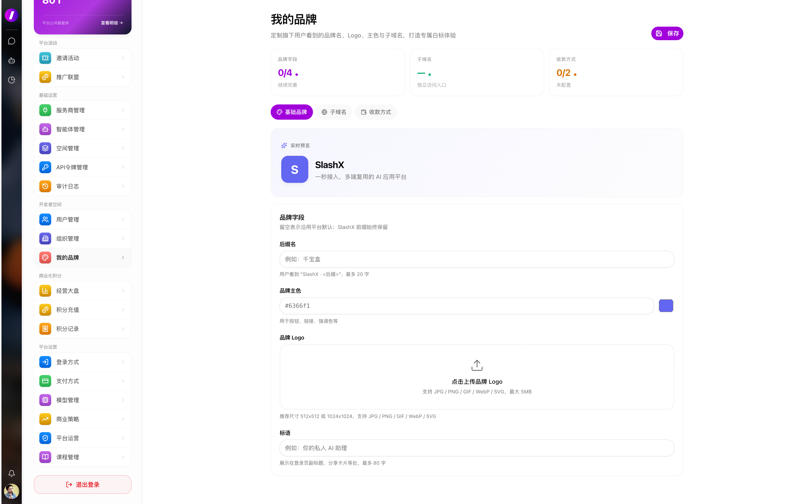Expand the 经营大盘 row chevron

tap(123, 291)
